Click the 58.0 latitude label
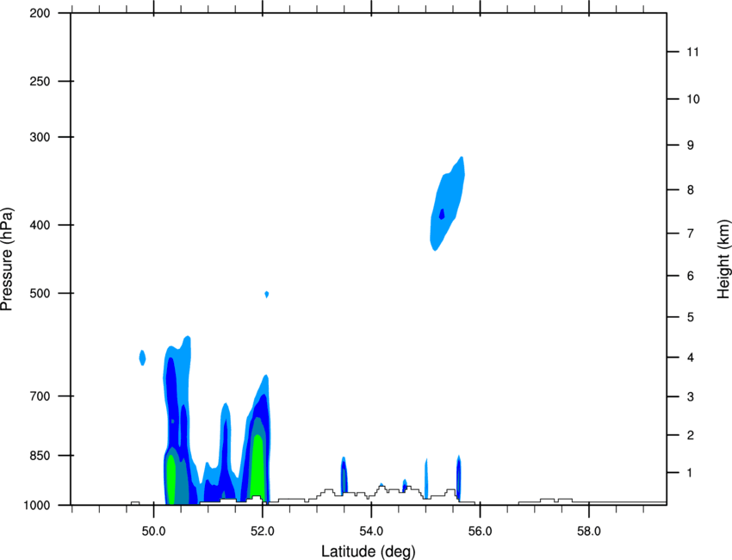The image size is (732, 560). tap(589, 532)
